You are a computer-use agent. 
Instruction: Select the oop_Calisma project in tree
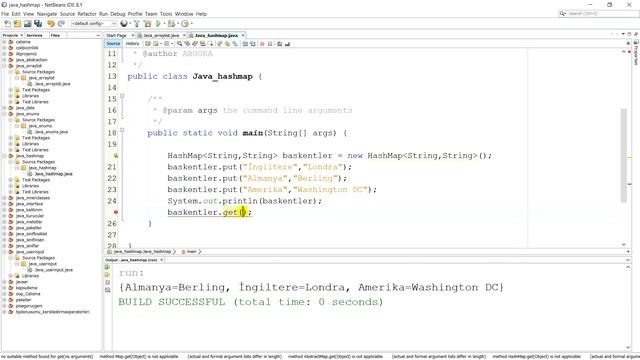click(x=28, y=294)
